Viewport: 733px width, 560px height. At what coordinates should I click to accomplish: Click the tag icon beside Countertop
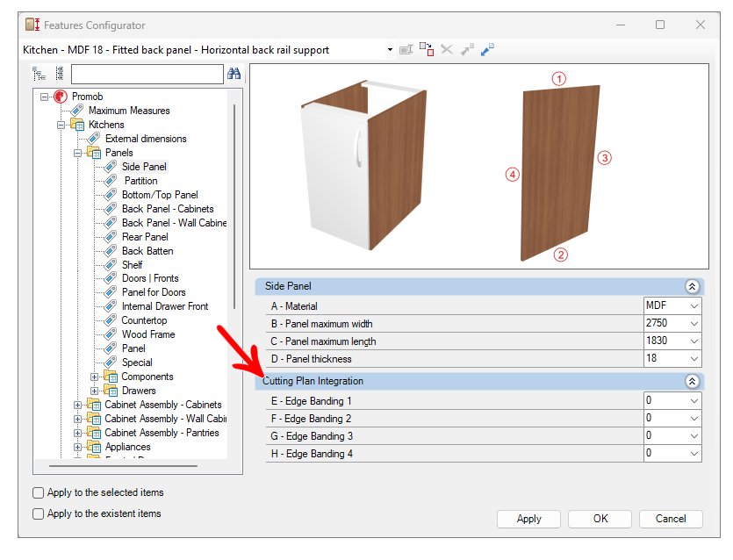tap(111, 320)
